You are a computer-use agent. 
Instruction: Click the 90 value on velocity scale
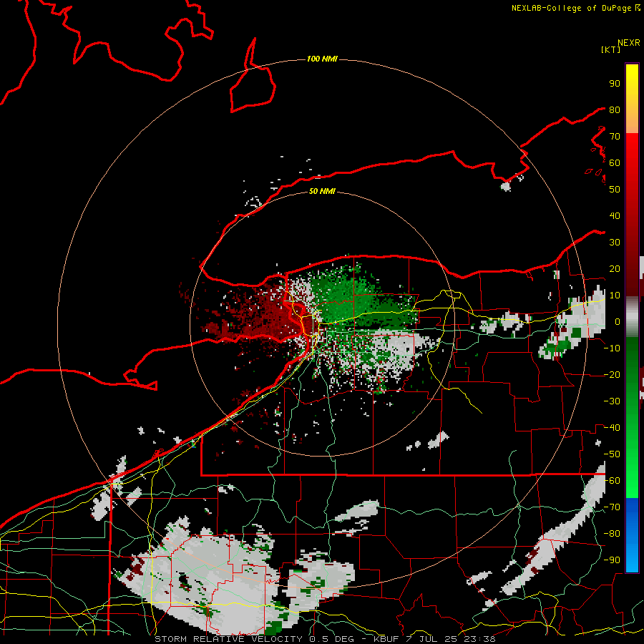[615, 84]
